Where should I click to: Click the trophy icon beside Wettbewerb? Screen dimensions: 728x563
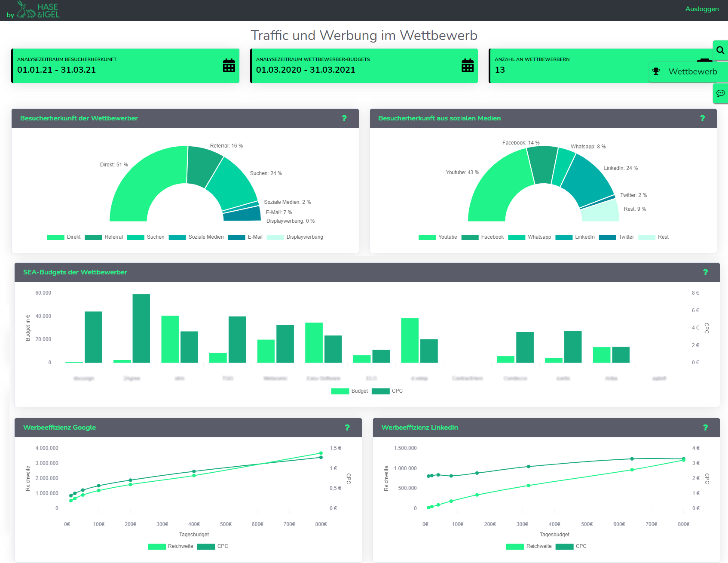[656, 71]
